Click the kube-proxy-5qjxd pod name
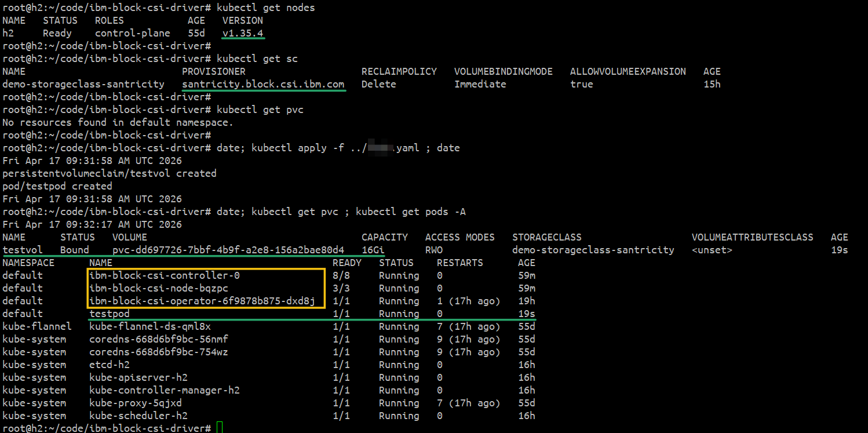 (x=136, y=403)
